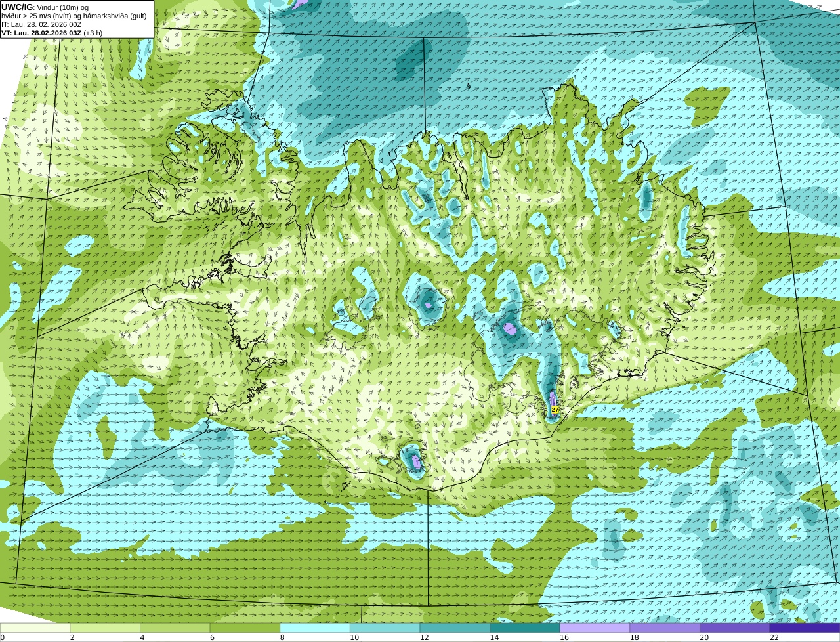
Task: Click the color scale label '22'
Action: coord(774,637)
